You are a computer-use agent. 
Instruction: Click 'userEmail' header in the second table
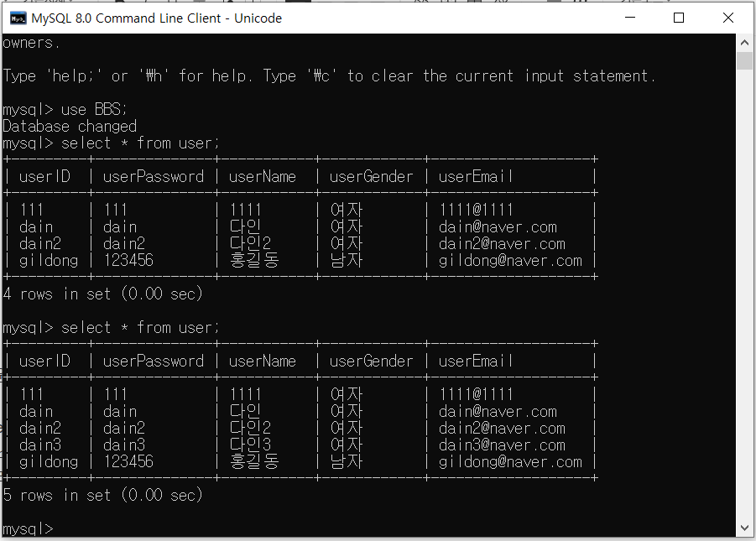pos(476,361)
